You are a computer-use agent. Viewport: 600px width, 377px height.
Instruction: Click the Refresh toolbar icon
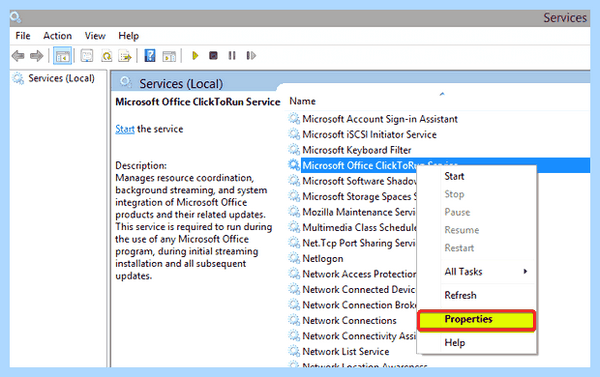coord(106,56)
